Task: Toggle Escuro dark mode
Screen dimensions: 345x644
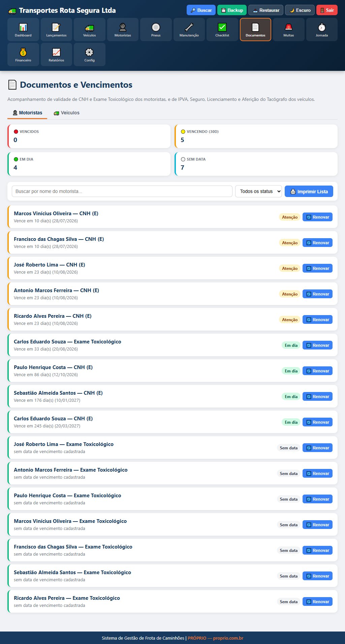Action: (x=300, y=10)
